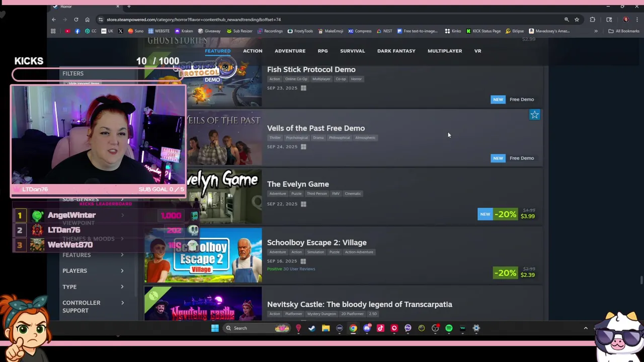Open The Evelyn Game title
The width and height of the screenshot is (644, 362).
point(298,184)
